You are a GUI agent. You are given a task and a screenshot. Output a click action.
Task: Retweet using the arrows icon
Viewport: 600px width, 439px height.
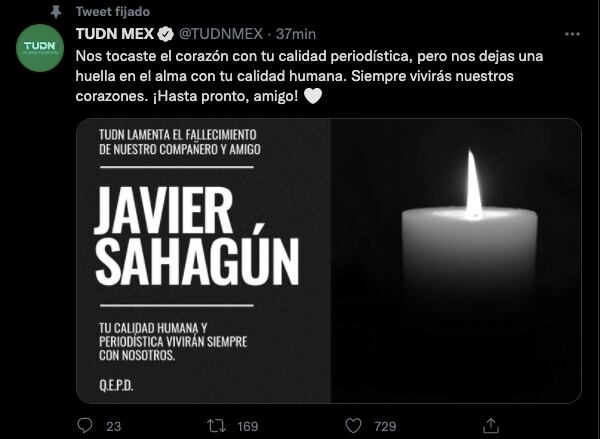(x=216, y=426)
